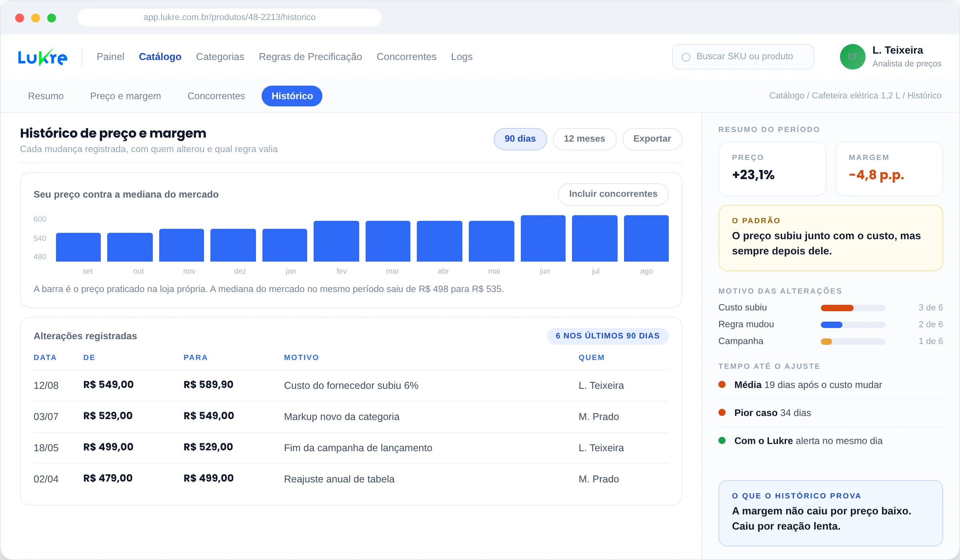The width and height of the screenshot is (960, 560).
Task: Click the browser address bar
Action: coord(230,17)
